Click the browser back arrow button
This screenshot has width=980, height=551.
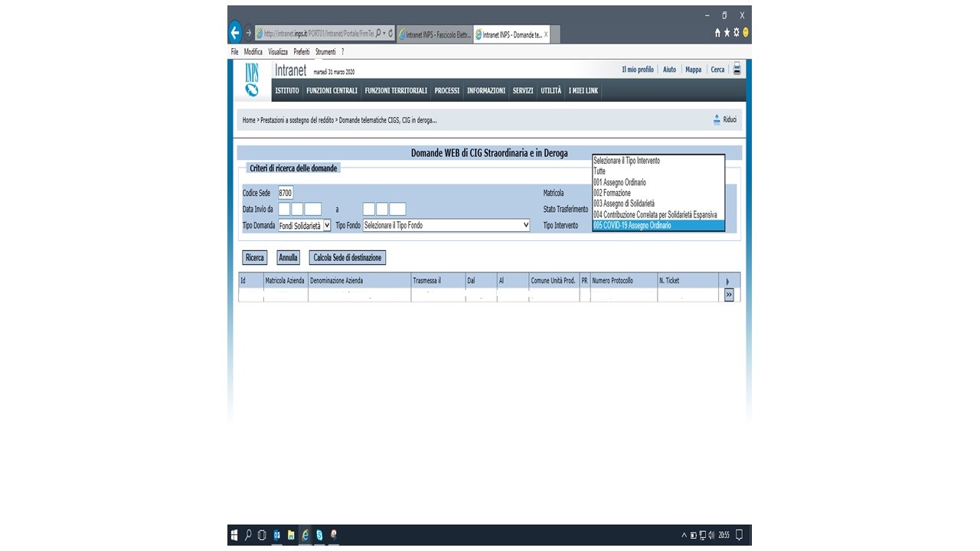[236, 33]
